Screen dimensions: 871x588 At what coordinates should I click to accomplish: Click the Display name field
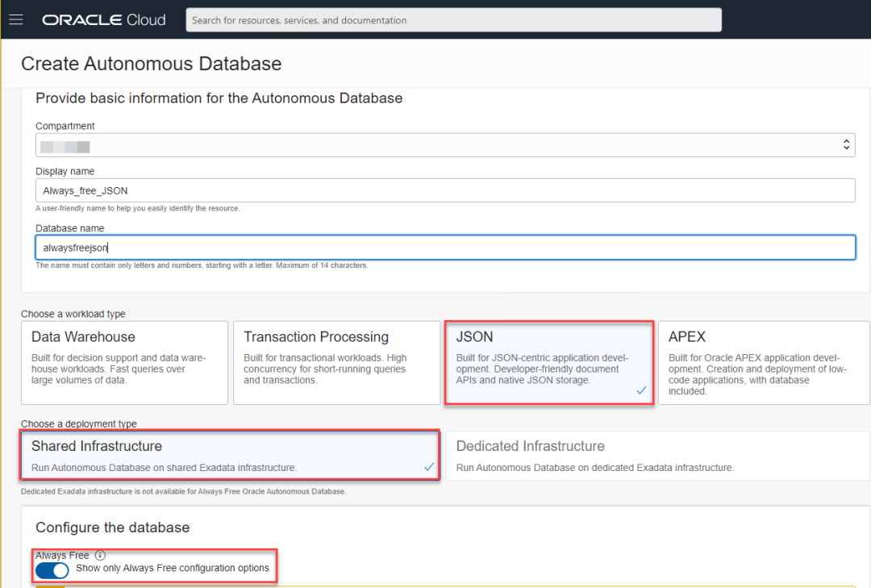[445, 190]
